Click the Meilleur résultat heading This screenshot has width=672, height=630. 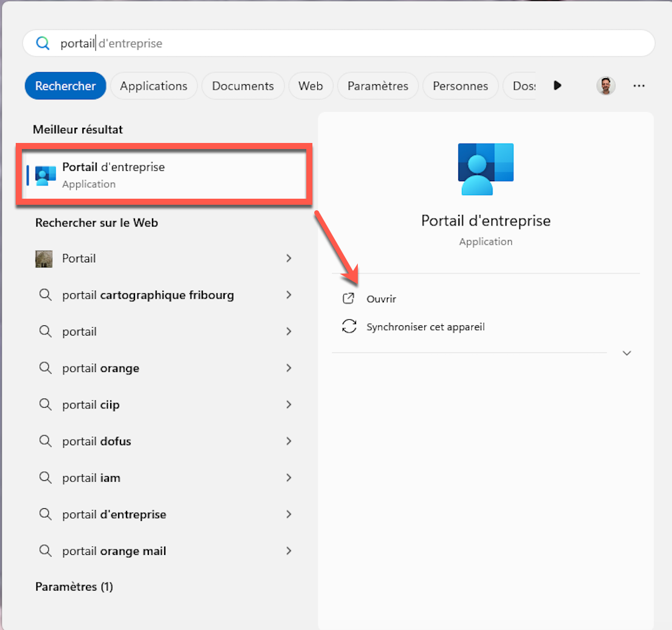(77, 130)
